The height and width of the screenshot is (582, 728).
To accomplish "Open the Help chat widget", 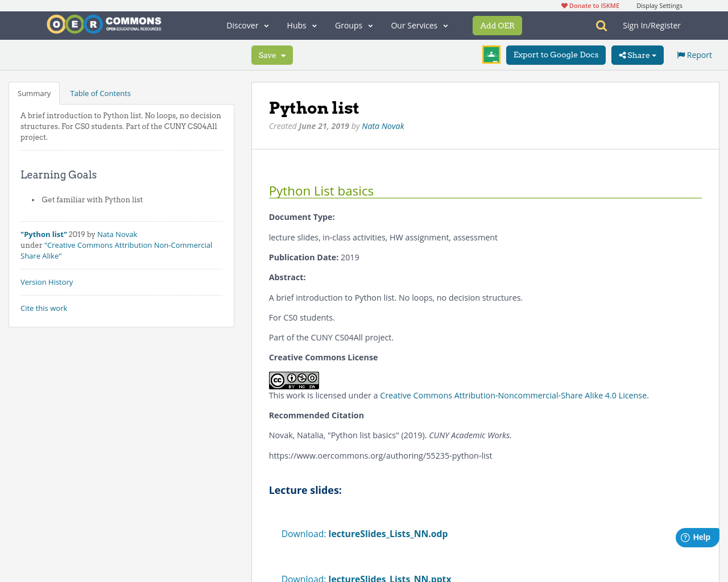I will (x=697, y=537).
